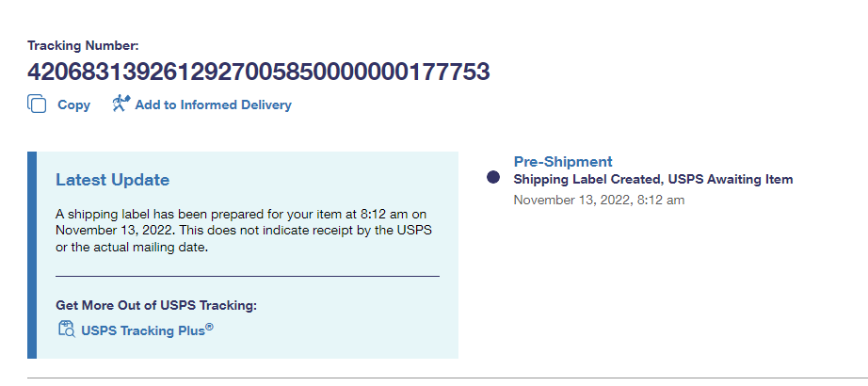The height and width of the screenshot is (386, 868).
Task: Click the USPS Tracking Plus package icon
Action: point(66,330)
